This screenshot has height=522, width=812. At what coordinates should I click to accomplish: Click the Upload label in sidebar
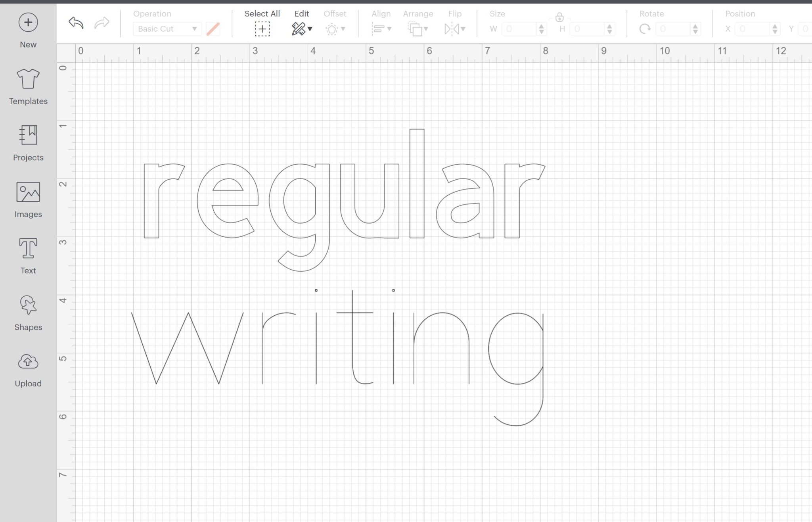(28, 384)
